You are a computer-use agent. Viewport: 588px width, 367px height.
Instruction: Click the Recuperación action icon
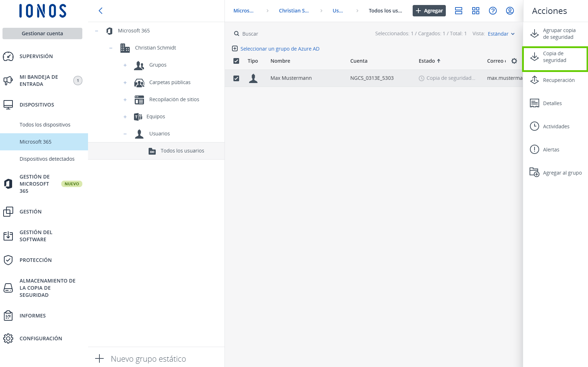[534, 80]
